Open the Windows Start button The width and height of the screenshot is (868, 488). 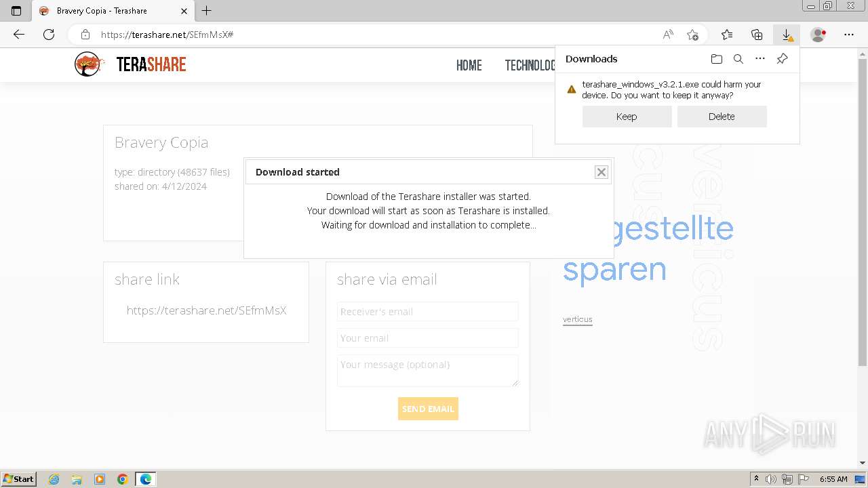point(19,479)
